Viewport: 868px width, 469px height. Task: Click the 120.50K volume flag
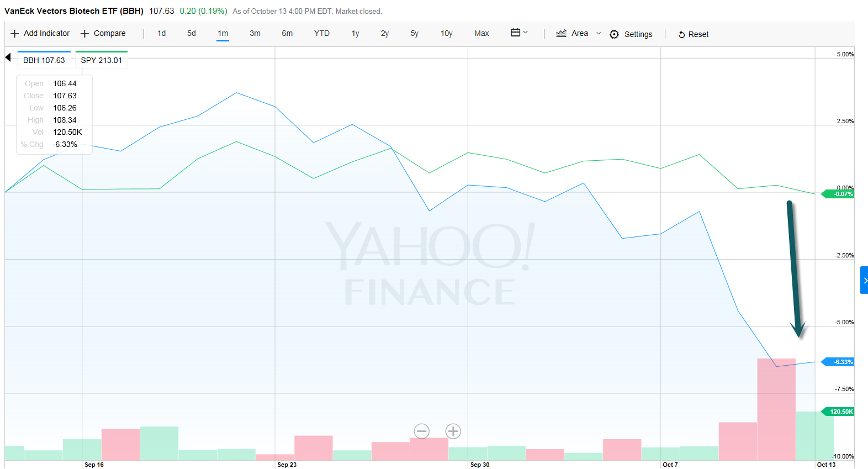tap(838, 412)
